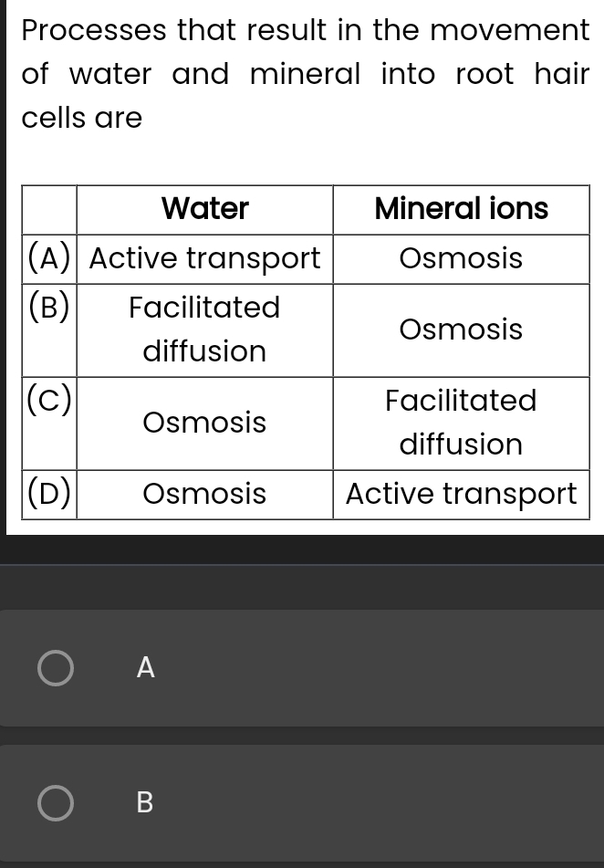
Task: Select the answer row containing B
Action: [x=301, y=803]
